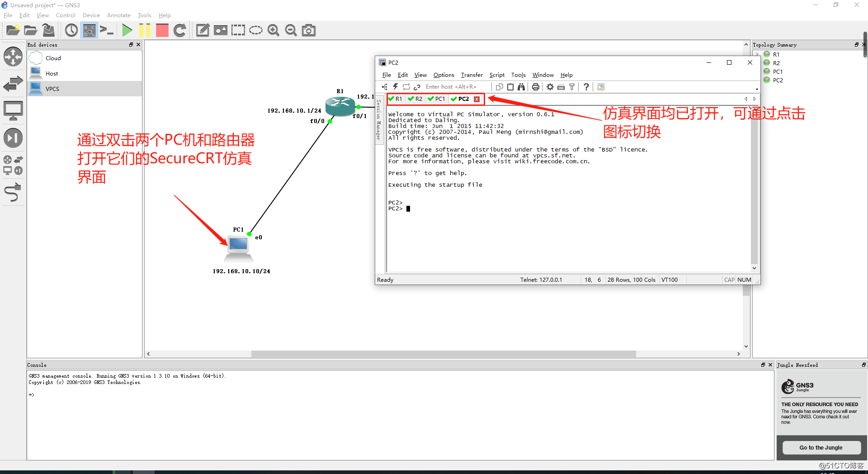Open SecureCRT keymap editor keyboard icon
Screen dimensions: 868x474
click(561, 87)
